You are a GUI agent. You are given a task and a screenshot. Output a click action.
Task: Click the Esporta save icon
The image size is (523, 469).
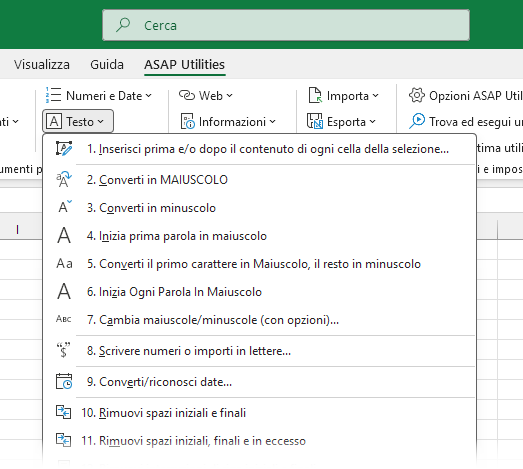315,121
